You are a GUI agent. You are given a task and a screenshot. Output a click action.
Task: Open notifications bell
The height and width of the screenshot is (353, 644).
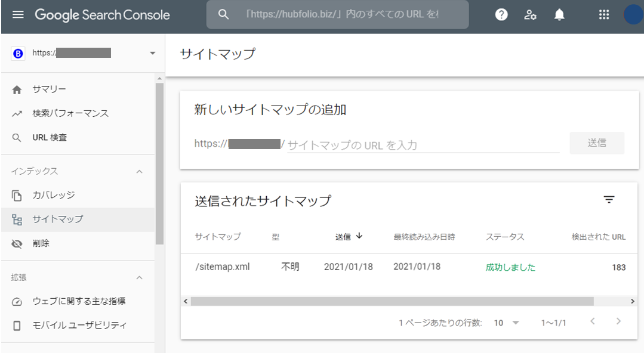coord(559,15)
